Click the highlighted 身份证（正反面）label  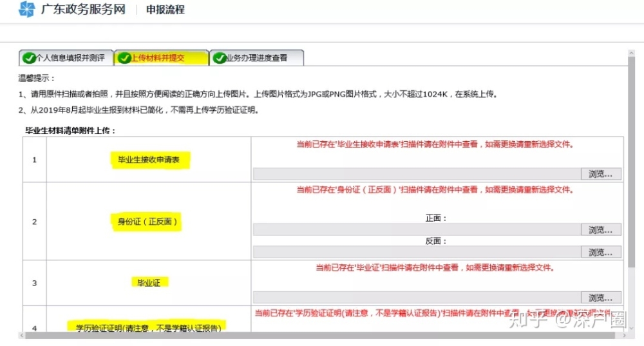[x=147, y=222]
